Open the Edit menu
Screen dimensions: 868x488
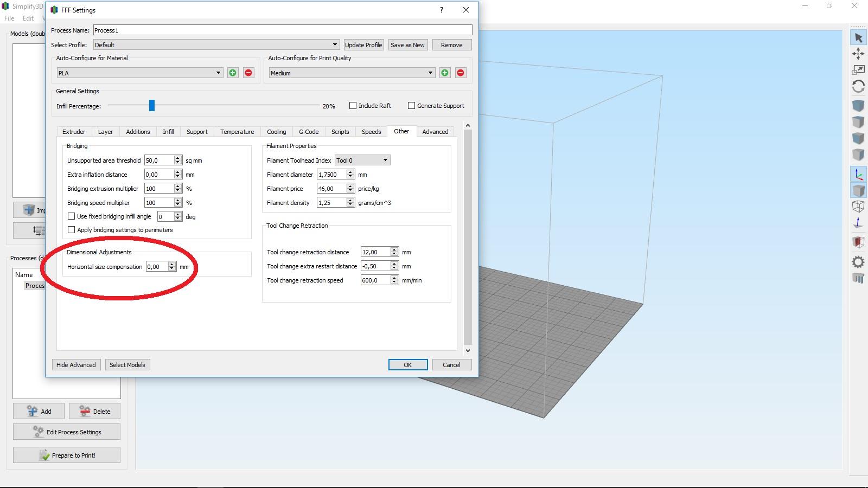[x=28, y=18]
